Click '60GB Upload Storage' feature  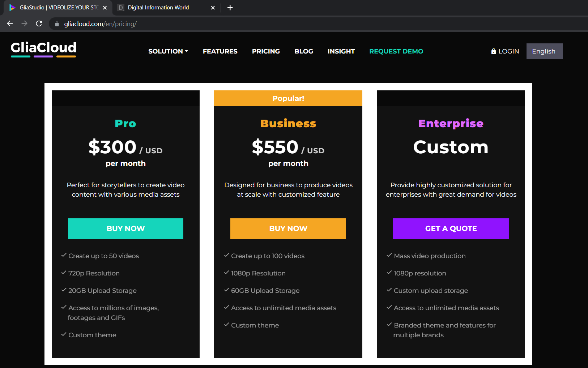pyautogui.click(x=265, y=291)
